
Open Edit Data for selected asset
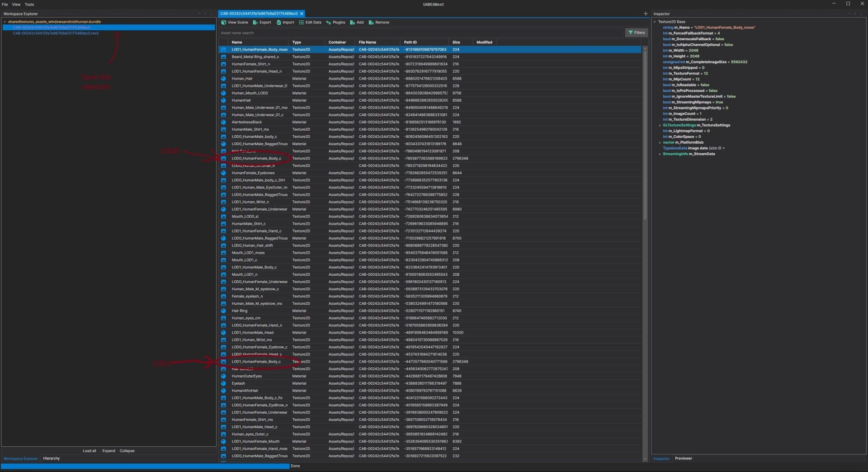point(310,22)
